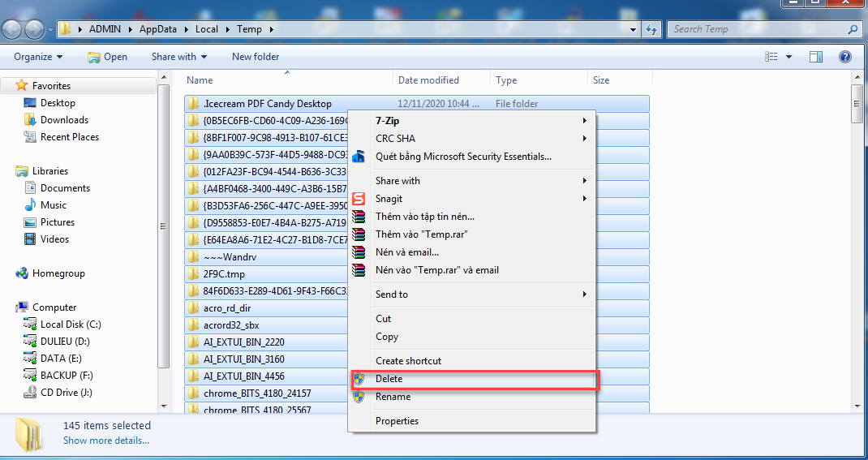Open Downloads in Favorites
This screenshot has width=868, height=460.
pyautogui.click(x=64, y=120)
